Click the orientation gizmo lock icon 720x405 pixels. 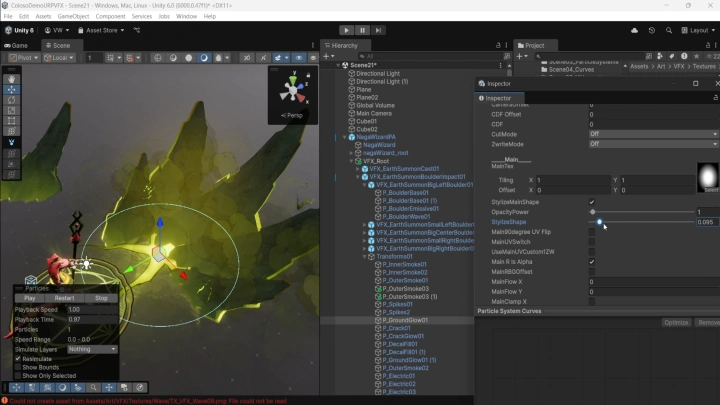click(x=309, y=75)
